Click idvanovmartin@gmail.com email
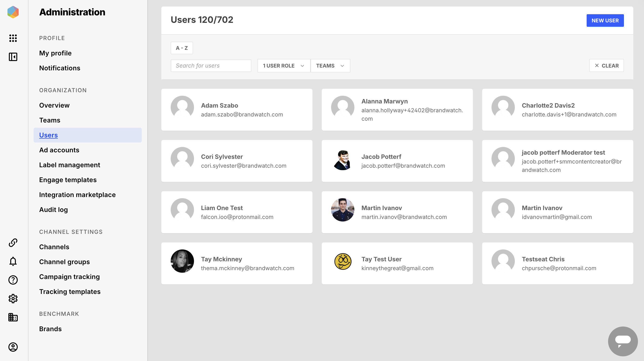 (557, 217)
